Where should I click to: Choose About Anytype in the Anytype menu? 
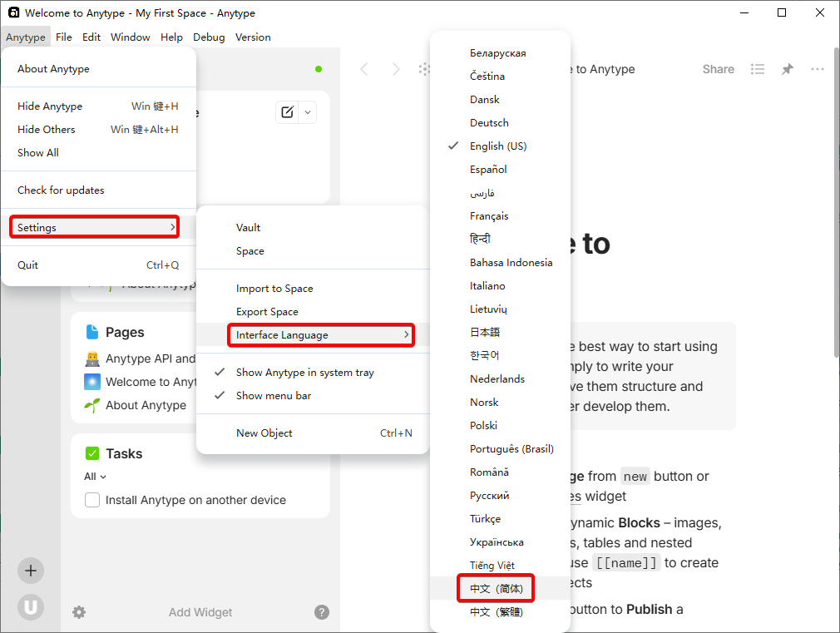click(x=99, y=68)
